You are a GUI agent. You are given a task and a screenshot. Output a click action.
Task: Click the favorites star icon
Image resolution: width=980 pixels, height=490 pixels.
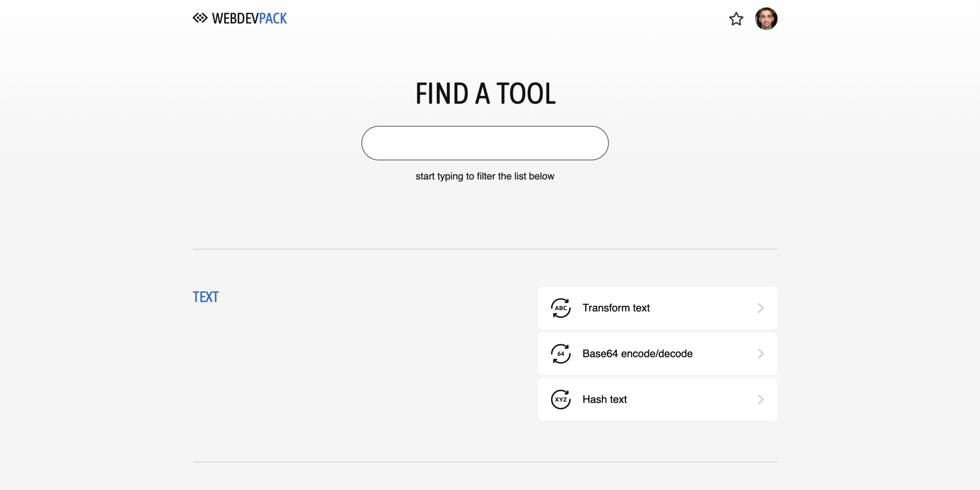point(736,19)
